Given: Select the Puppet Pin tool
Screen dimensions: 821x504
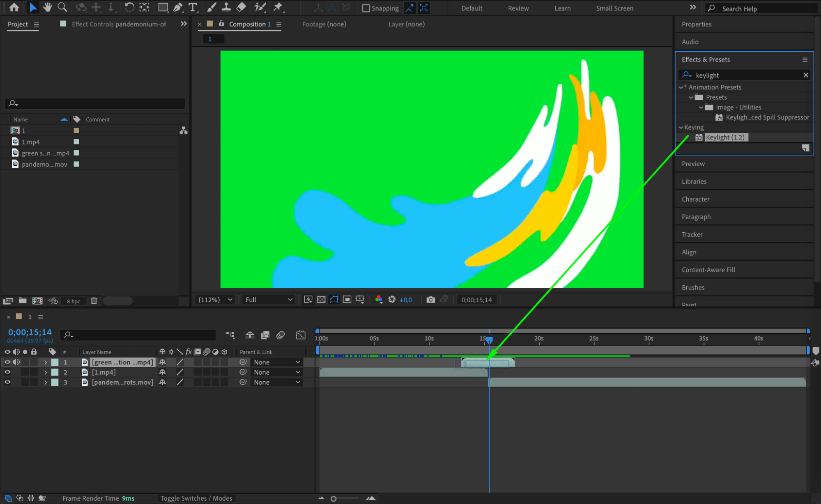Looking at the screenshot, I should click(278, 7).
